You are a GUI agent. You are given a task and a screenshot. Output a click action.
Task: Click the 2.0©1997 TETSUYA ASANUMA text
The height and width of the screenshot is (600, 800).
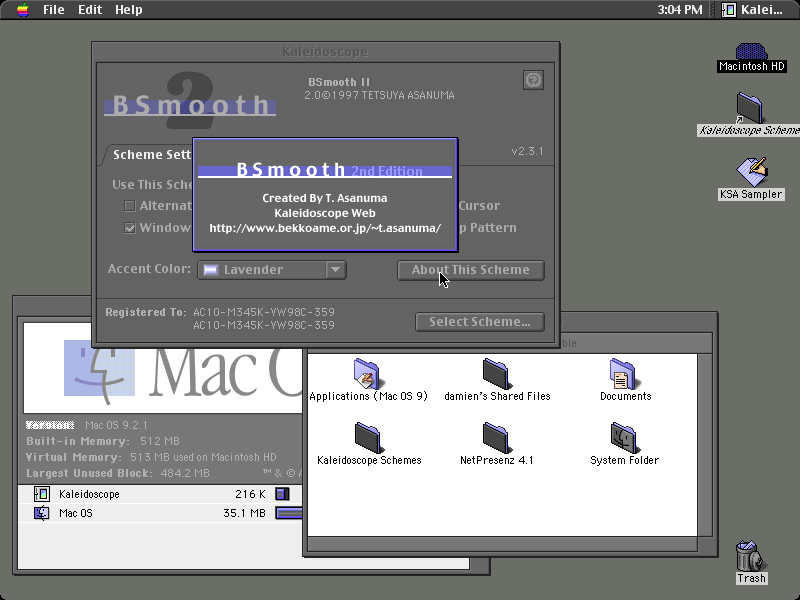click(379, 95)
